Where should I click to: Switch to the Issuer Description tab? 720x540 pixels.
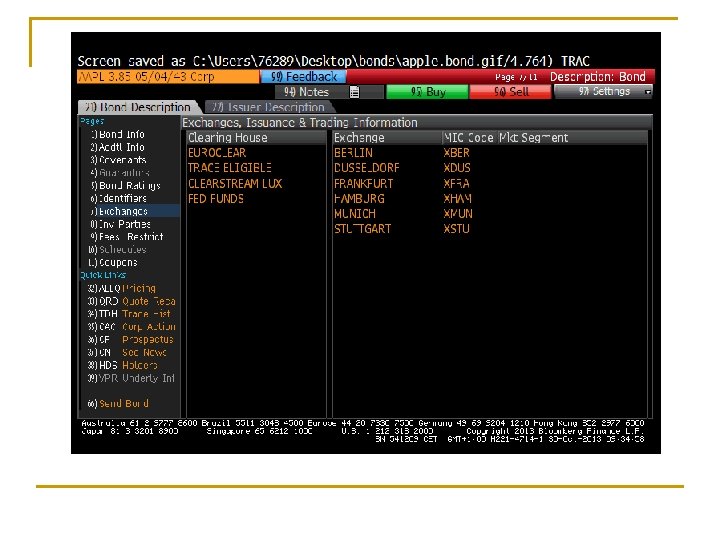coord(269,107)
